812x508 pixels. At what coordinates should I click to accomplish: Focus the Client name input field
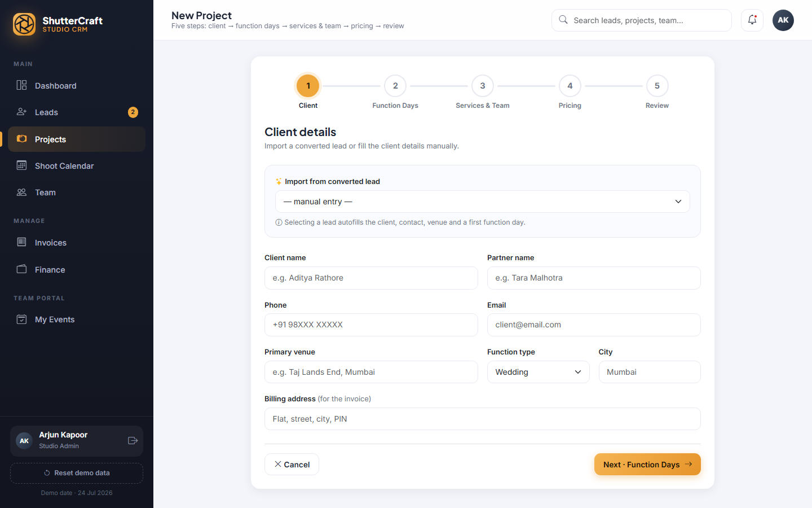click(371, 278)
